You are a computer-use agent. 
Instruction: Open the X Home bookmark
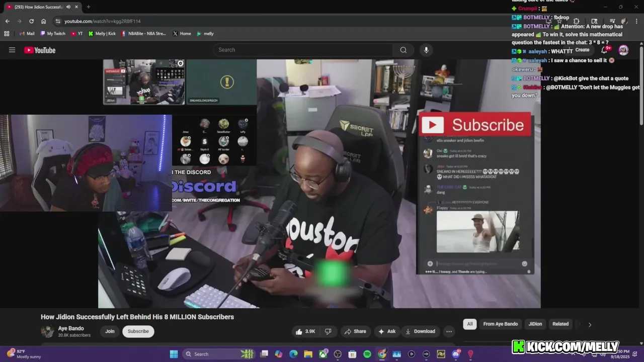[x=182, y=34]
